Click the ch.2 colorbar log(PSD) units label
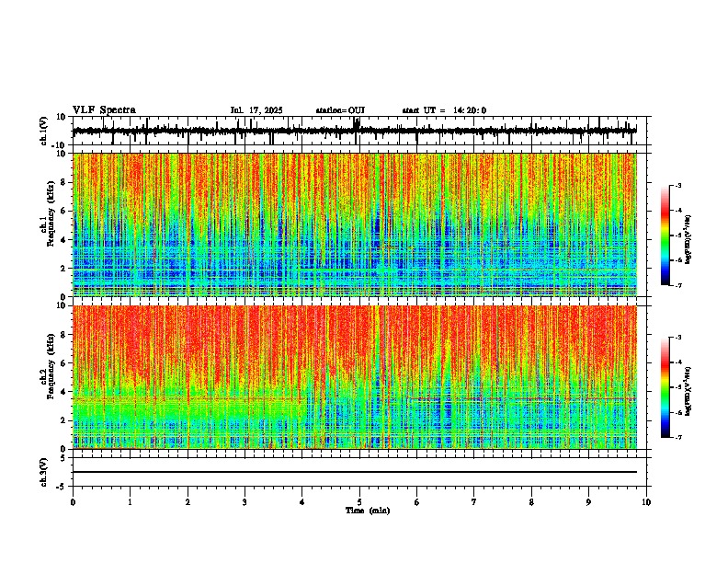This screenshot has height=563, width=728. coord(688,392)
